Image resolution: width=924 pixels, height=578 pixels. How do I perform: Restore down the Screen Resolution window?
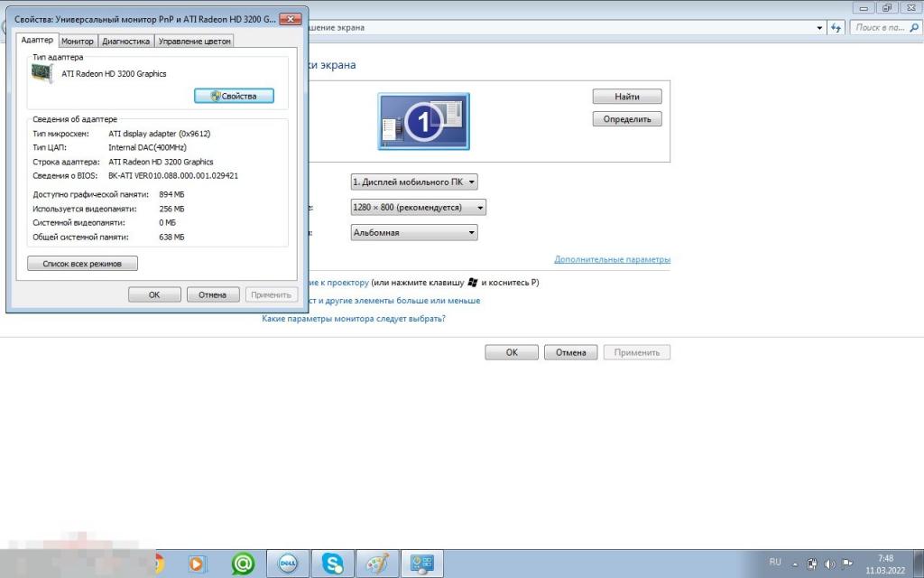point(886,8)
